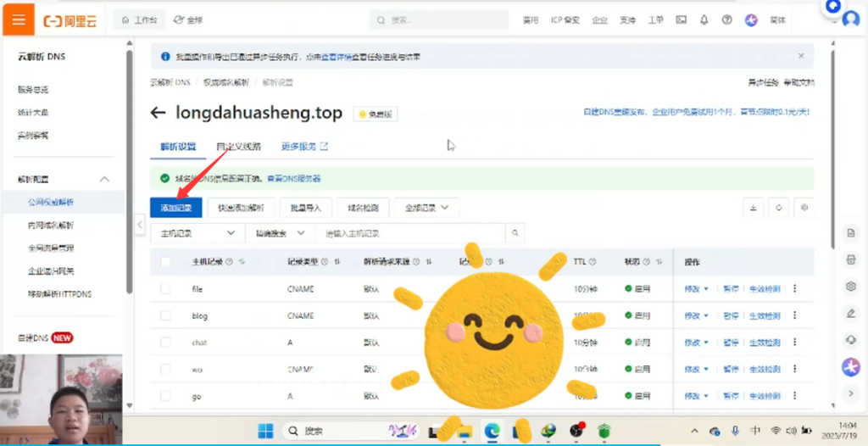Click the search magnifier button for host records
Screen dimensions: 868x446
pyautogui.click(x=515, y=233)
